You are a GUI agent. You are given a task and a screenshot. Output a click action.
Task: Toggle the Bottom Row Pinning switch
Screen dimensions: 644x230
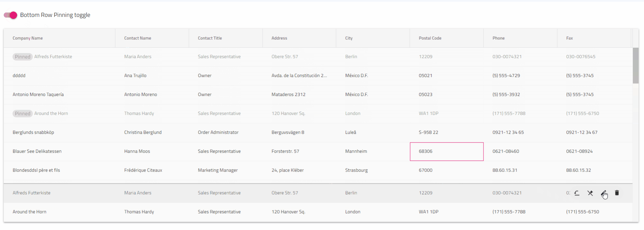coord(10,15)
